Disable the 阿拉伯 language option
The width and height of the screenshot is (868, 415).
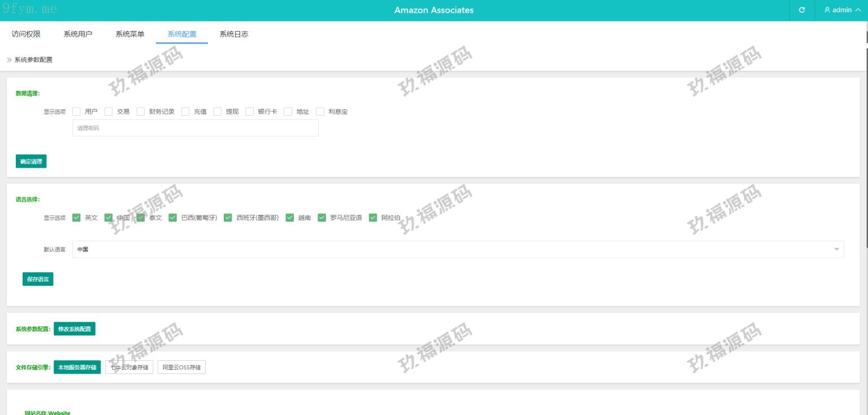click(x=373, y=218)
